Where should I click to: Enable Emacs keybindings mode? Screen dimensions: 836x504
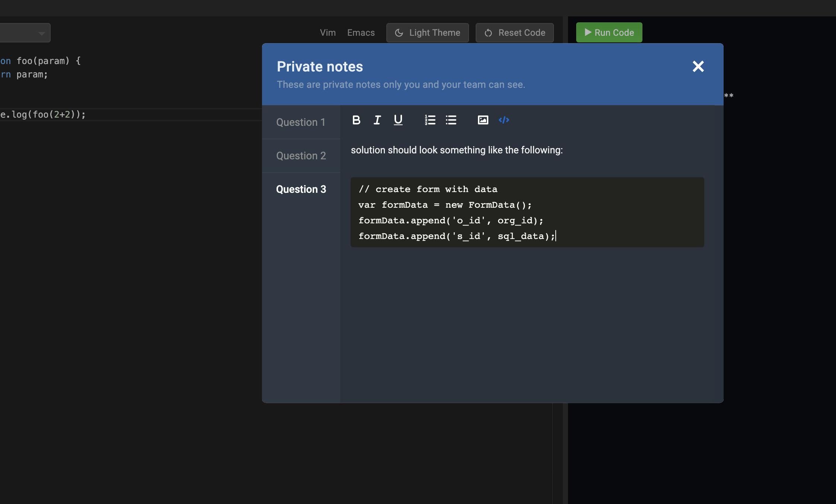[x=361, y=33]
